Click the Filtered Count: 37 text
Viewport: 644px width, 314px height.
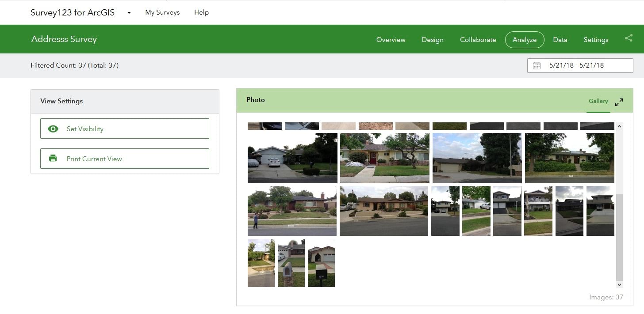(x=75, y=65)
